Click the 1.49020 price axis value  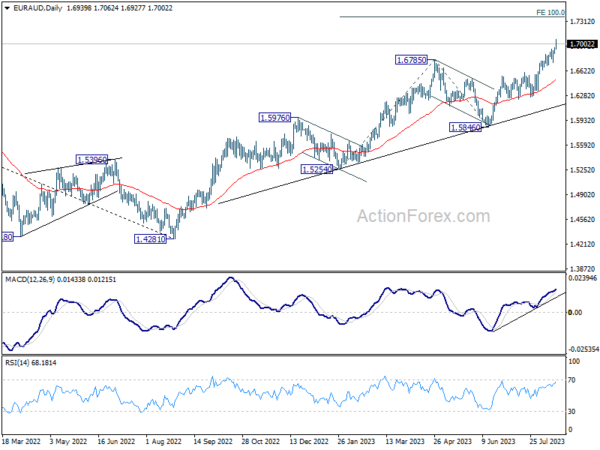pyautogui.click(x=582, y=195)
